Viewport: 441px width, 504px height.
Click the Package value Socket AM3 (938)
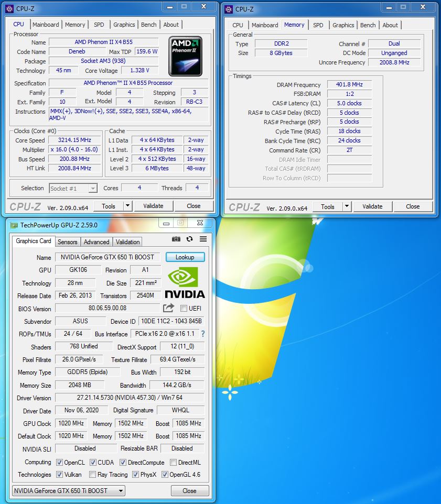click(103, 61)
